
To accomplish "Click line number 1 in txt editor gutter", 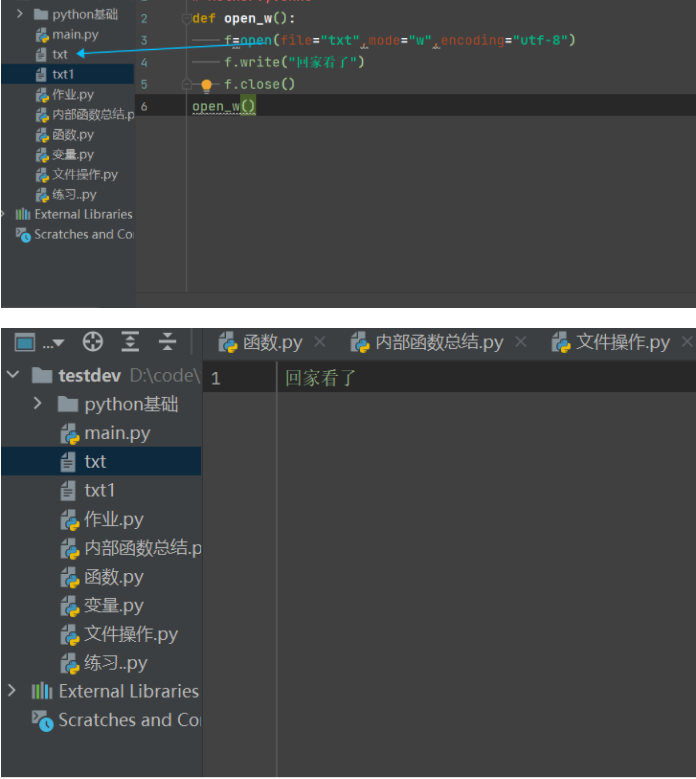I will tap(215, 379).
